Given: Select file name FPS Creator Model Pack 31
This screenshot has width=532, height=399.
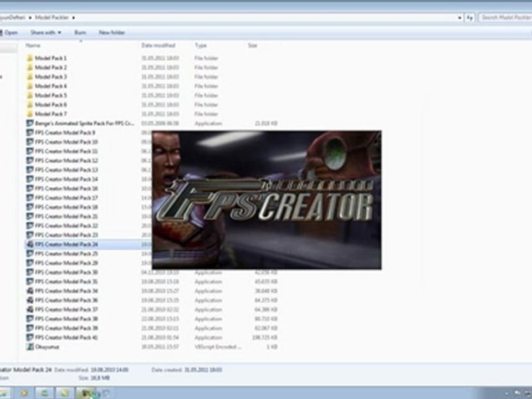Looking at the screenshot, I should pos(66,282).
